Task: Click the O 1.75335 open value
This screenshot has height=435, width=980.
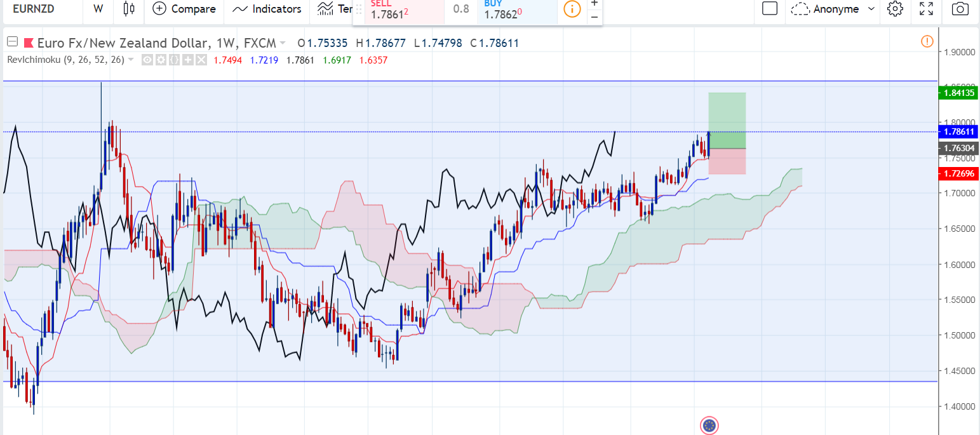Action: (324, 43)
